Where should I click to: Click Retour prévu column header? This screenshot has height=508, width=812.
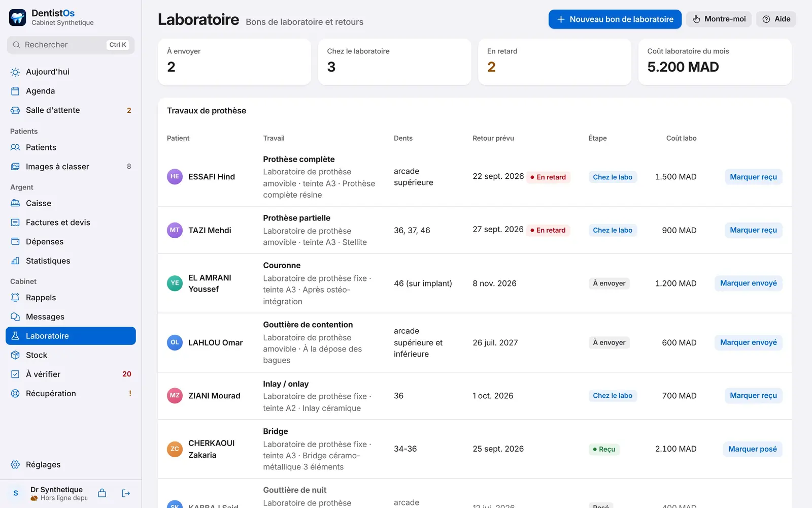pos(493,138)
